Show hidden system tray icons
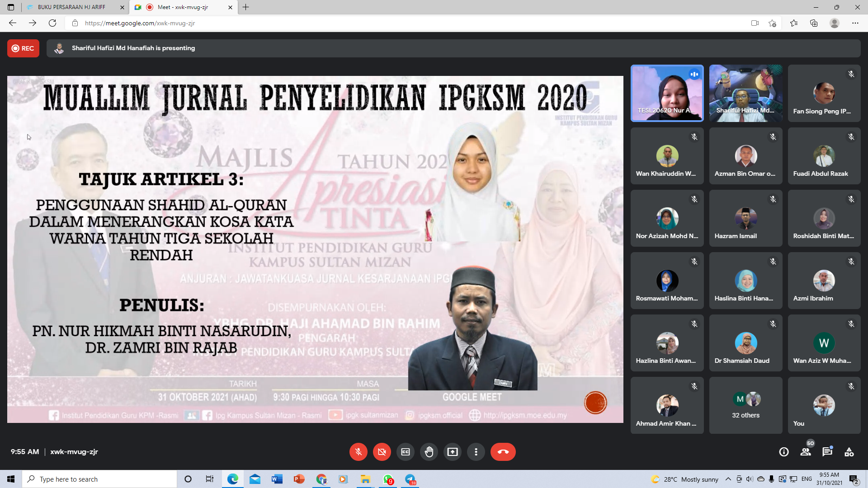 [728, 479]
